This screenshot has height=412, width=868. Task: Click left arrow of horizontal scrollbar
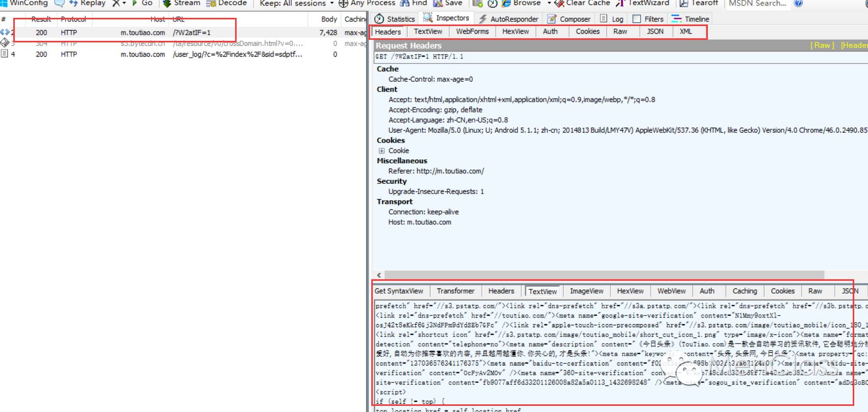coord(378,275)
